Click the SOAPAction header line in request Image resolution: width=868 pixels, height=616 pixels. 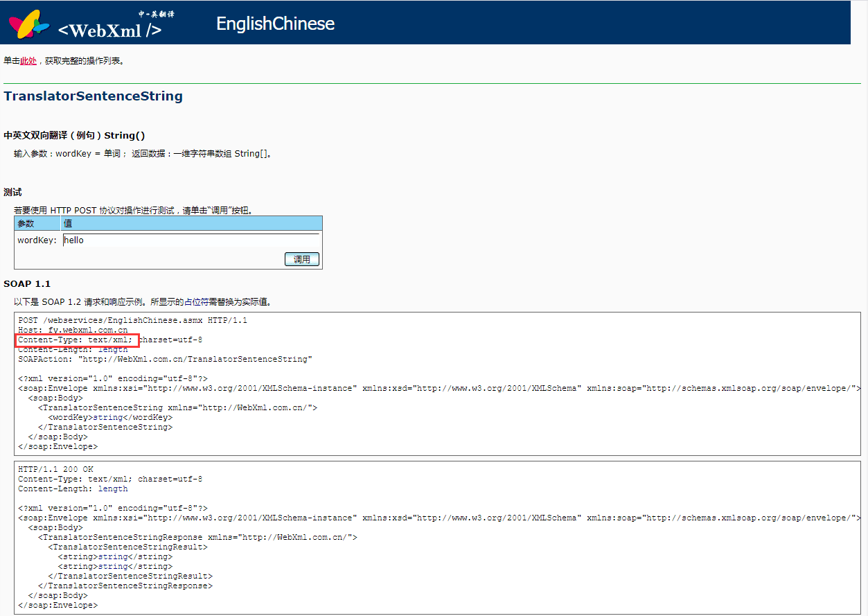pyautogui.click(x=165, y=360)
